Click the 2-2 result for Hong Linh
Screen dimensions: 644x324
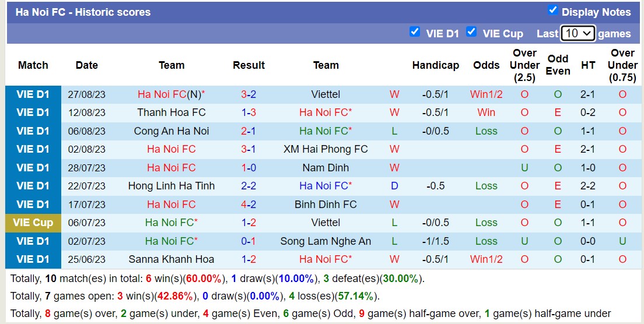[249, 186]
